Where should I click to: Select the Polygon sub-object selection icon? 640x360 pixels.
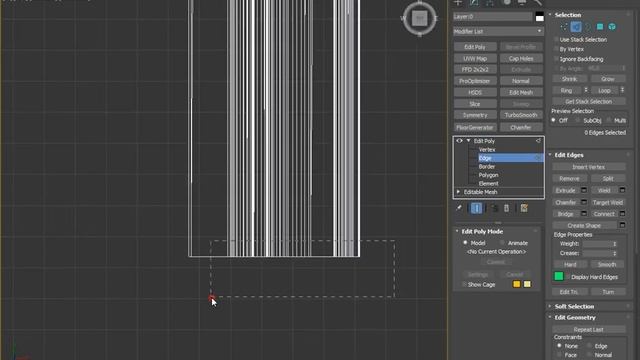[600, 27]
